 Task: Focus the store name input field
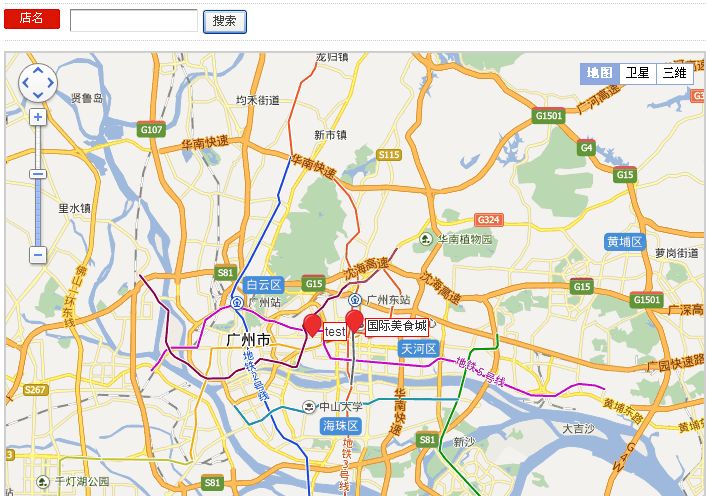pyautogui.click(x=134, y=21)
